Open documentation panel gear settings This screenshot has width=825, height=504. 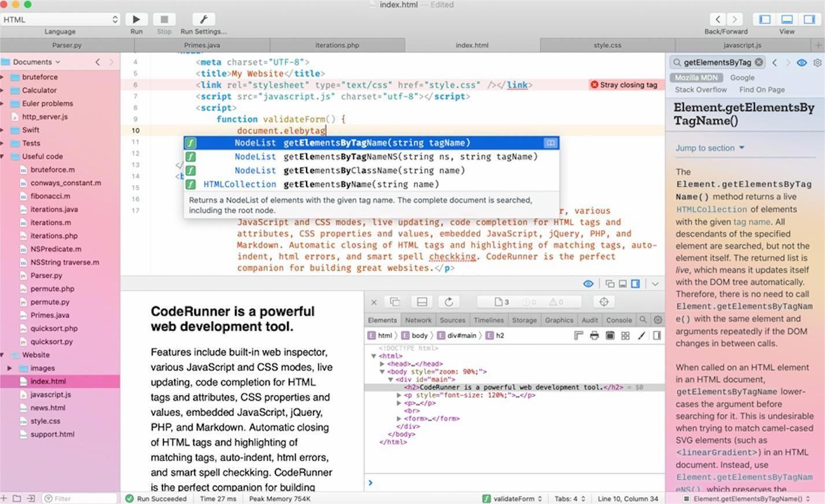pos(817,62)
